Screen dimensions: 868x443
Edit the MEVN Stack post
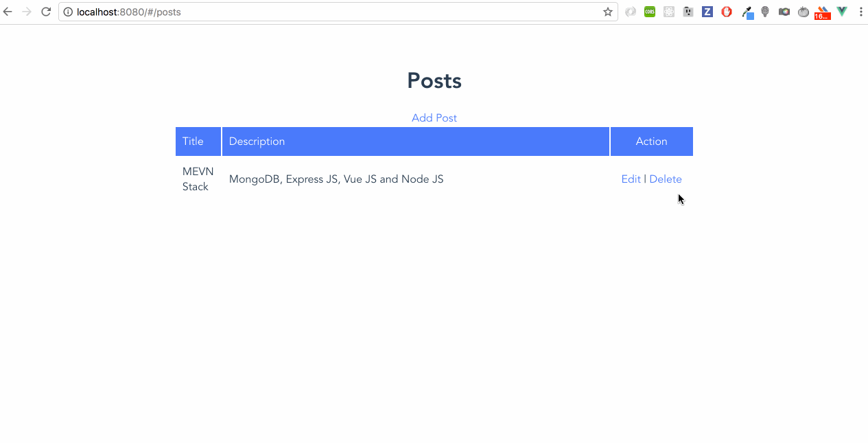(x=631, y=179)
